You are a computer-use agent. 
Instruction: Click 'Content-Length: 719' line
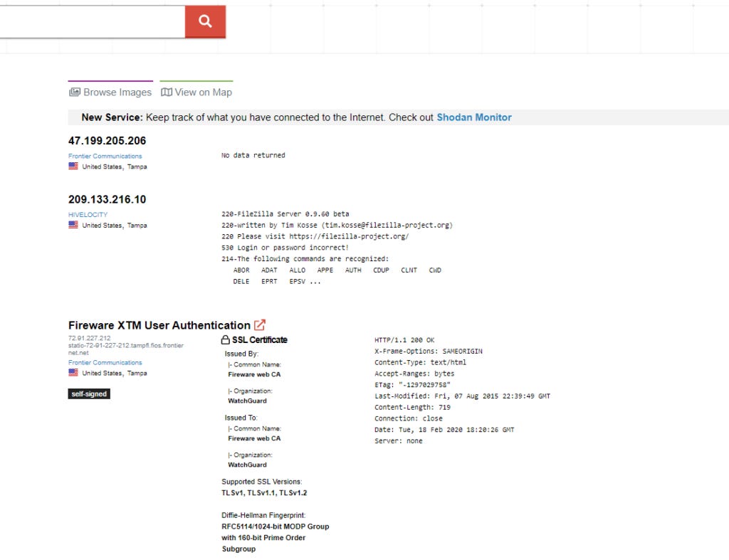[x=412, y=408]
